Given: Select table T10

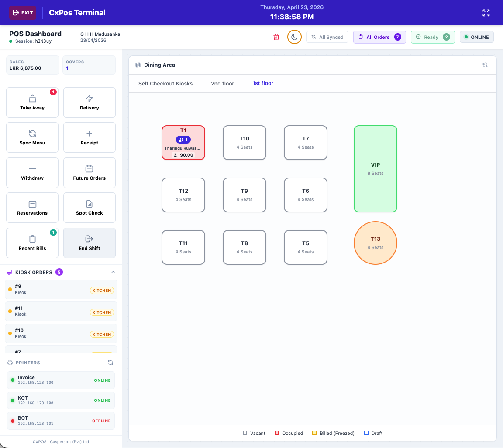Looking at the screenshot, I should (x=245, y=143).
